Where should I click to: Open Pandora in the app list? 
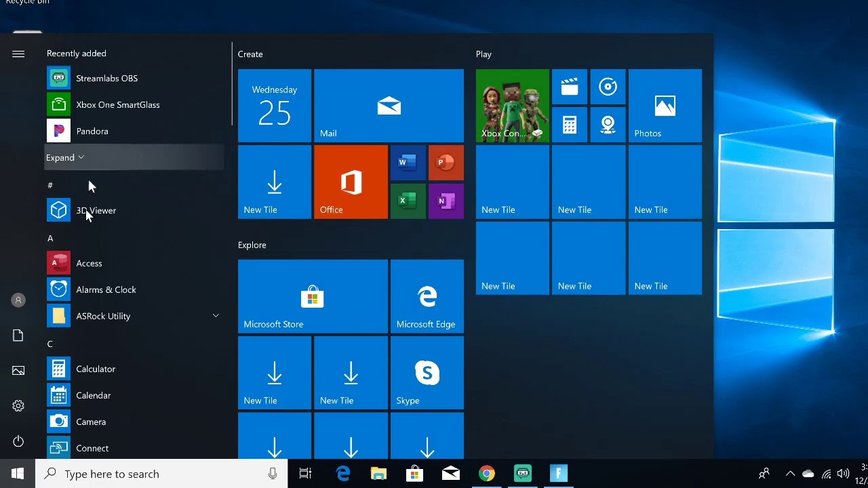coord(134,131)
